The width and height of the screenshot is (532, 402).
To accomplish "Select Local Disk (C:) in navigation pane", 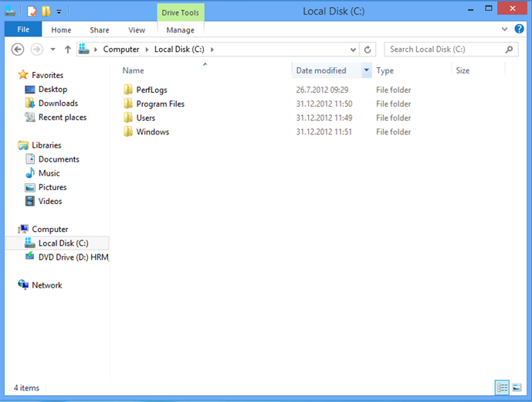I will click(x=57, y=243).
